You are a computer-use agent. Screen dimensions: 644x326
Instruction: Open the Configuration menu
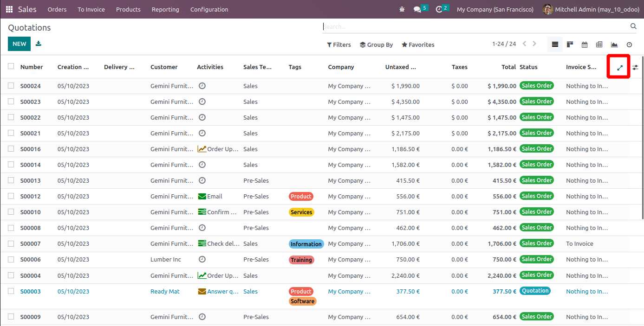[209, 9]
